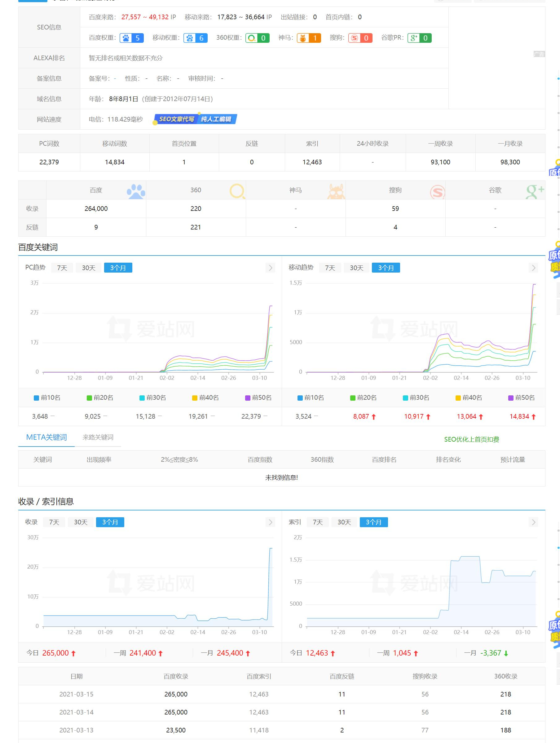Click the 265,000 Baidu index count for 2021-03-15
This screenshot has width=560, height=743.
click(176, 694)
